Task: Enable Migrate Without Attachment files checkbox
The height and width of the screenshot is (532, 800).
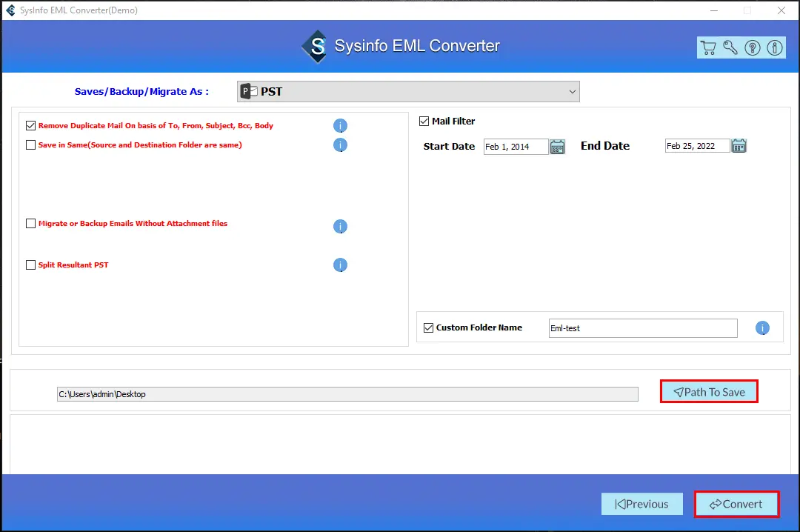Action: (30, 224)
